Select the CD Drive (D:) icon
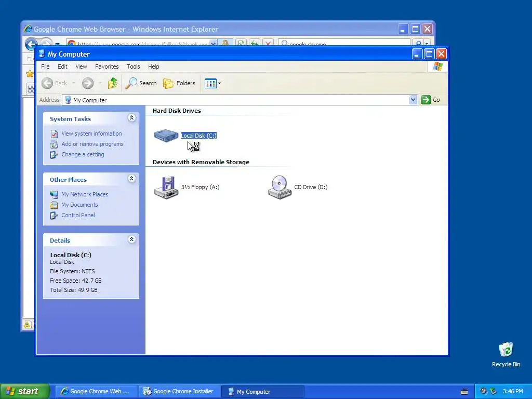Image resolution: width=532 pixels, height=399 pixels. [279, 187]
